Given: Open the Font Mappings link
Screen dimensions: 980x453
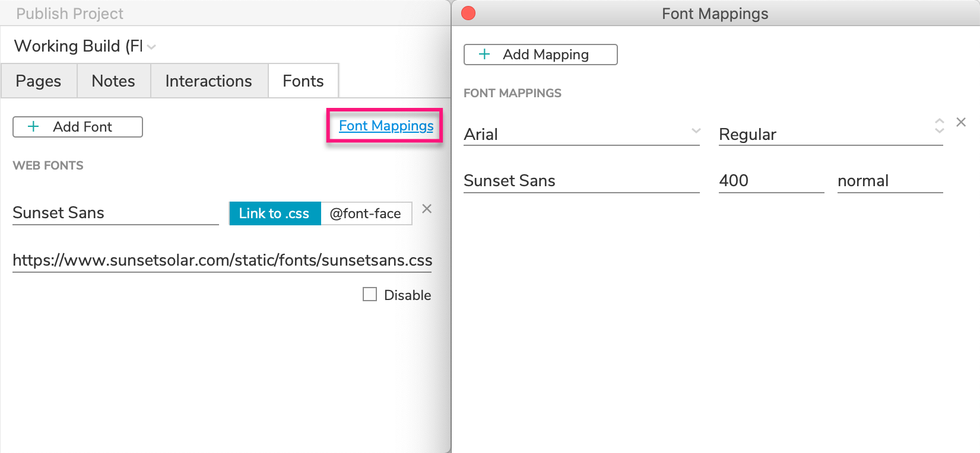Looking at the screenshot, I should coord(386,126).
